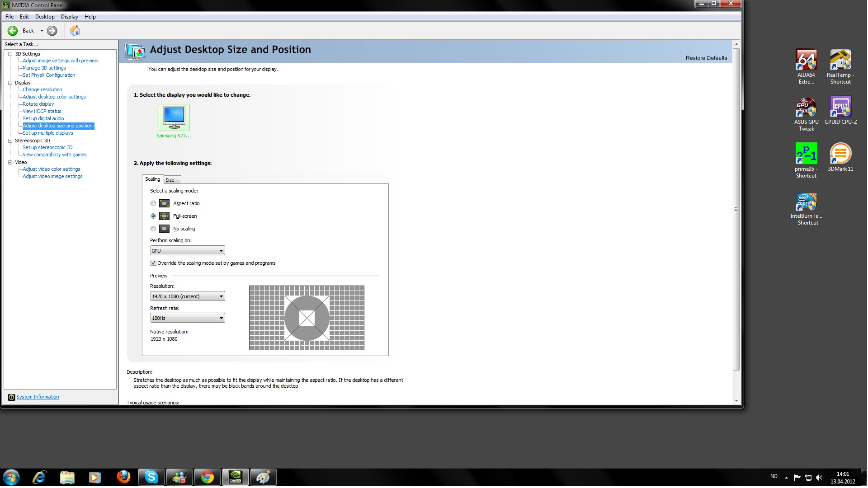Click the Windows Start button
Viewport: 868px width, 488px height.
click(x=11, y=477)
